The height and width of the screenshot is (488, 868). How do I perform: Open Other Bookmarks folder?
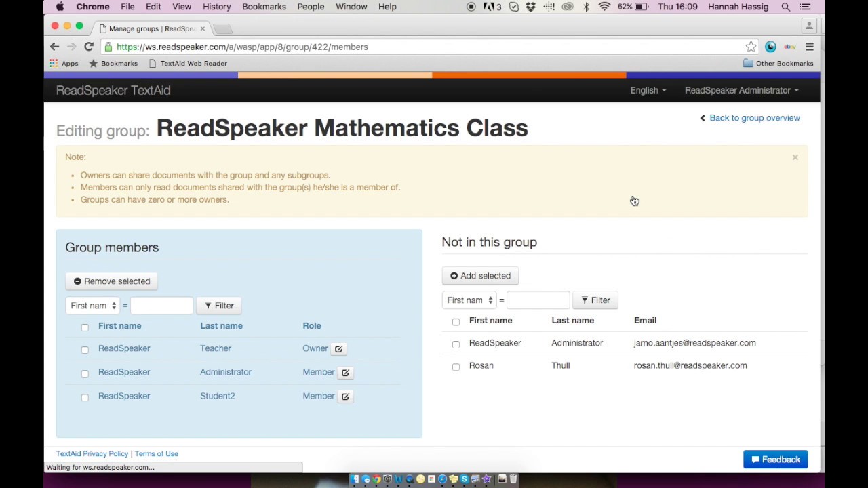pos(778,63)
